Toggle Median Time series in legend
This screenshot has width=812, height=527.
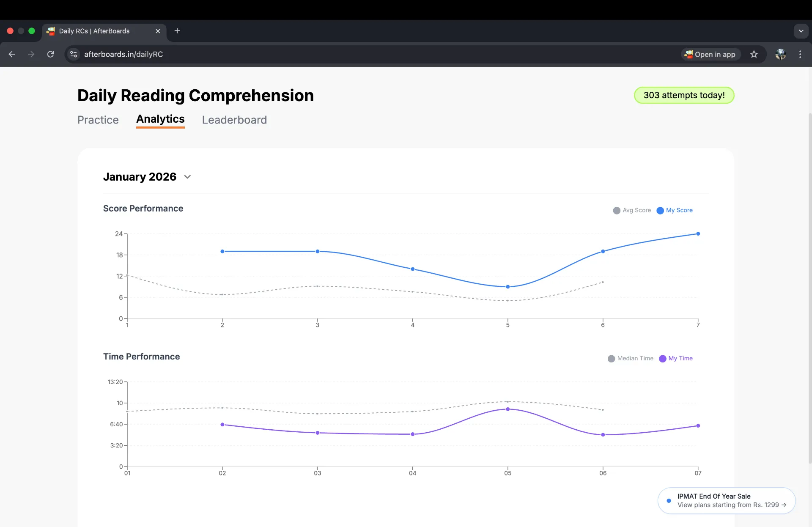click(x=631, y=358)
